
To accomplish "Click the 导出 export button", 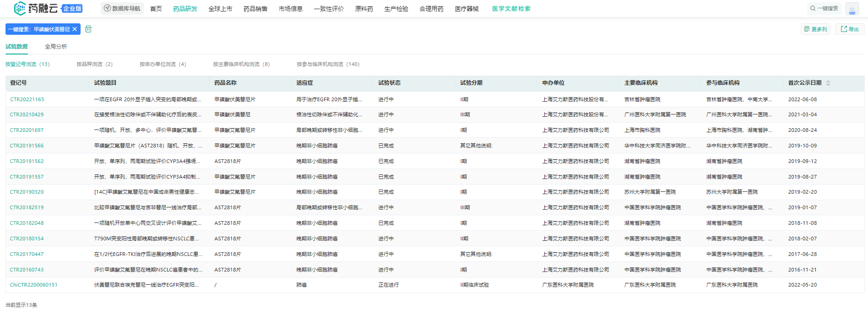I will (x=850, y=29).
